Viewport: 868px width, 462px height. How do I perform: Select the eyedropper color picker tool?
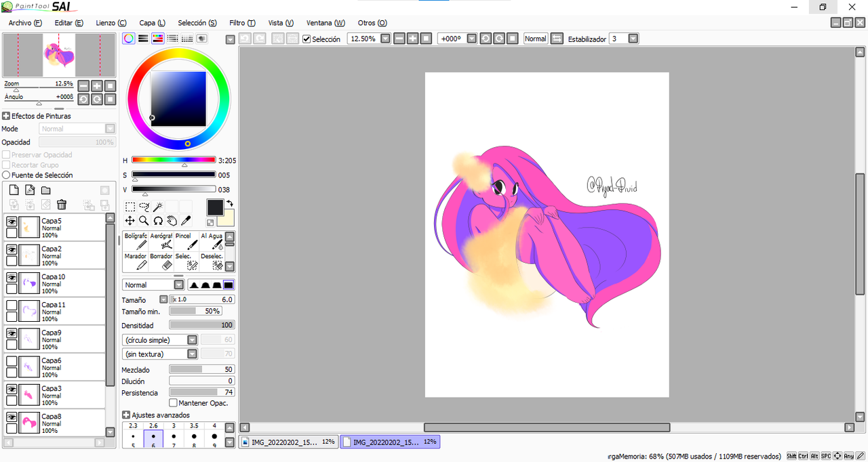click(x=186, y=221)
